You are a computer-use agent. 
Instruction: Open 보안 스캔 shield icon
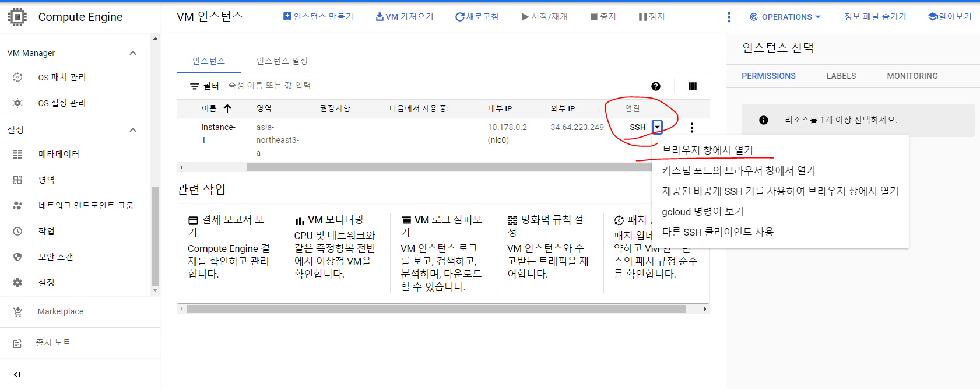(17, 257)
